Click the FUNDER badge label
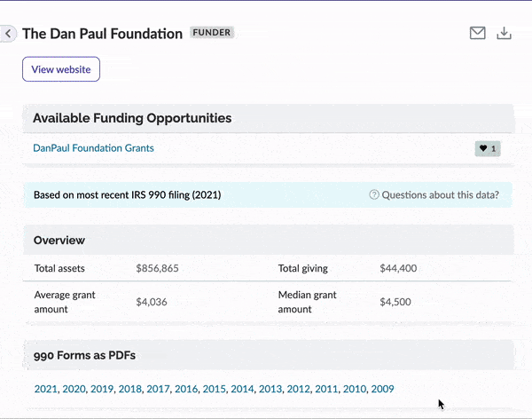Viewport: 532px width, 419px height. [212, 33]
